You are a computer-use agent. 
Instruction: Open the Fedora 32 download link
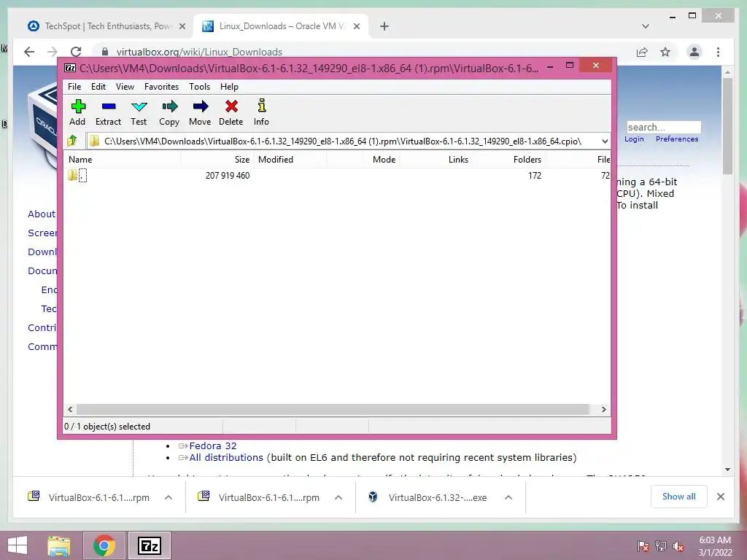212,446
